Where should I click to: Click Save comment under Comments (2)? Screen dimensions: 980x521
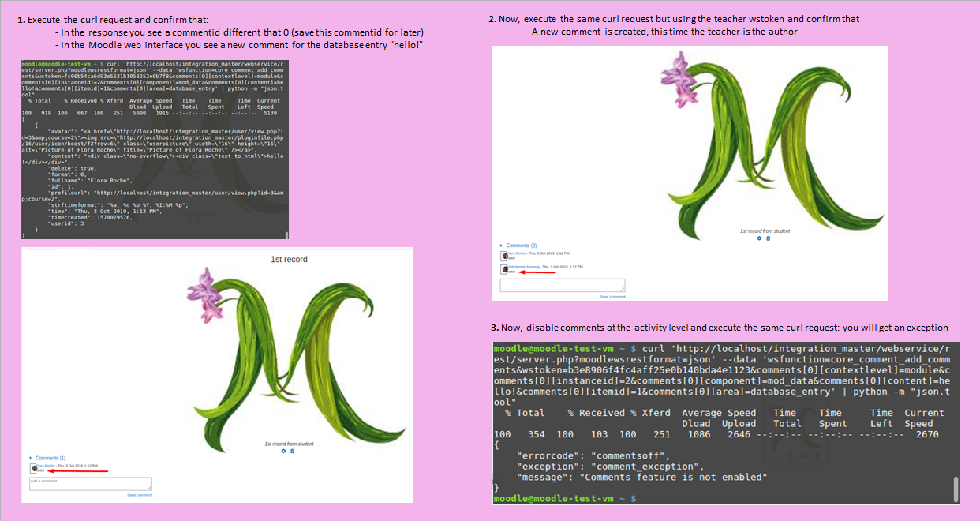point(612,296)
